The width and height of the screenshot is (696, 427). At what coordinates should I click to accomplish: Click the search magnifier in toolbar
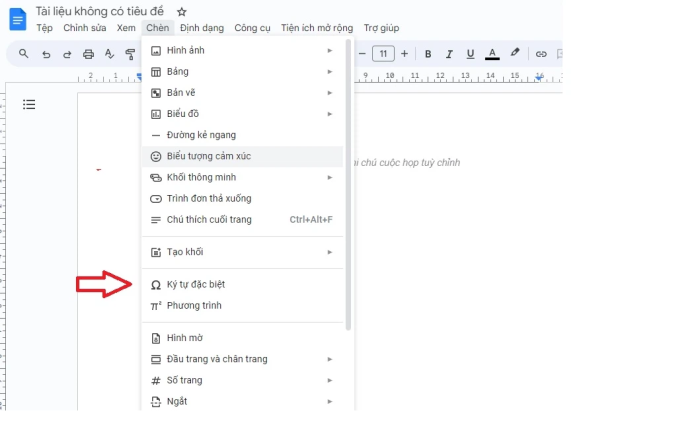pos(24,54)
